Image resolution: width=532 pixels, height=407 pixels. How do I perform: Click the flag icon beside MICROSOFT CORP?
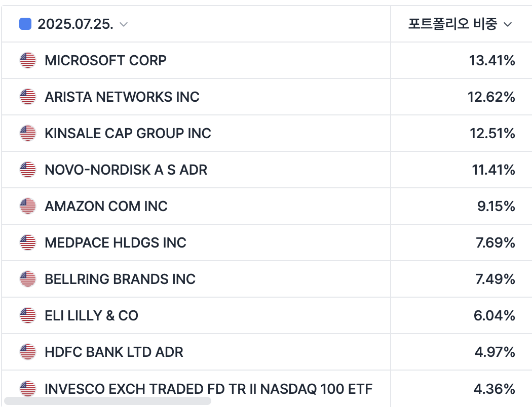28,60
